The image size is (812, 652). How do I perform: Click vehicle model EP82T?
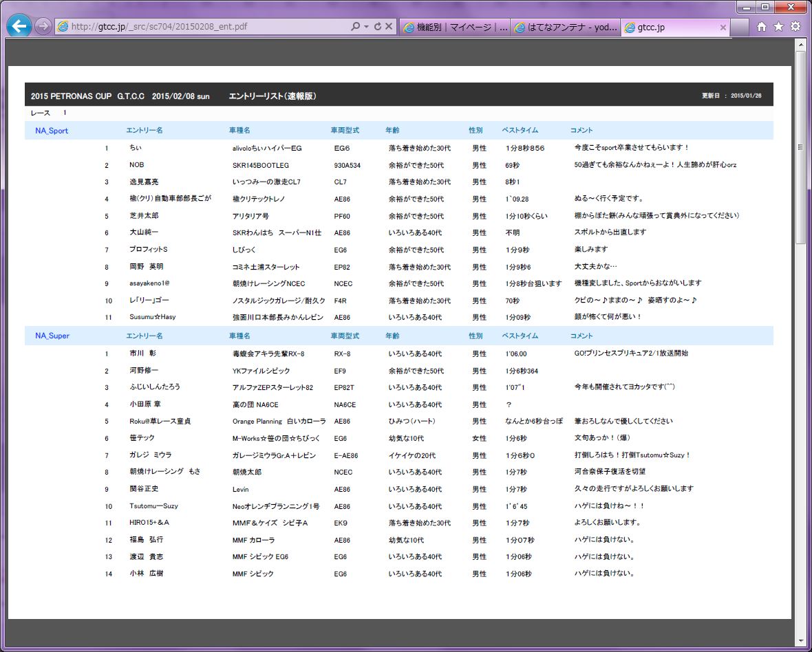coord(344,388)
